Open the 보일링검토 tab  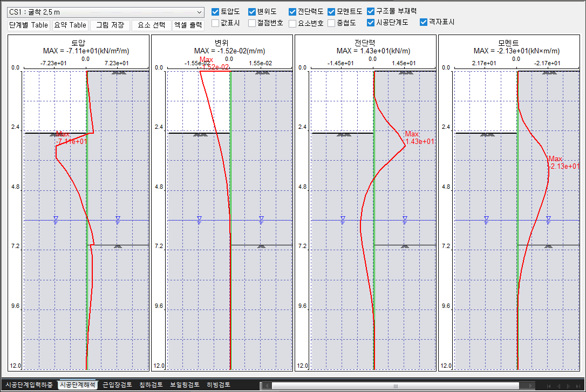coord(185,385)
